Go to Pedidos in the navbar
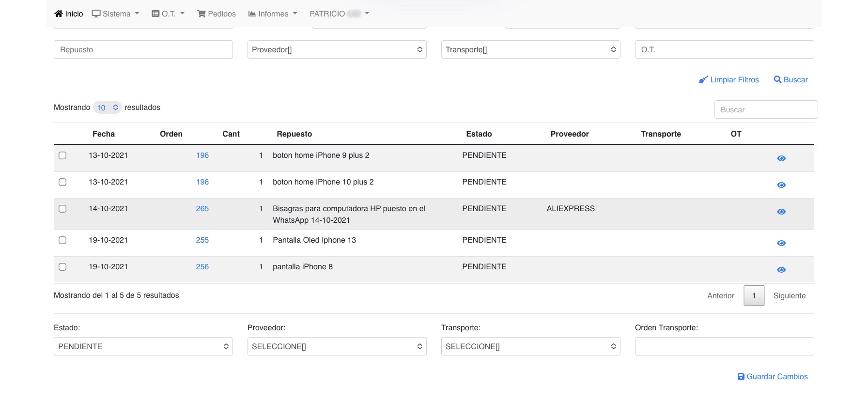 pyautogui.click(x=217, y=14)
